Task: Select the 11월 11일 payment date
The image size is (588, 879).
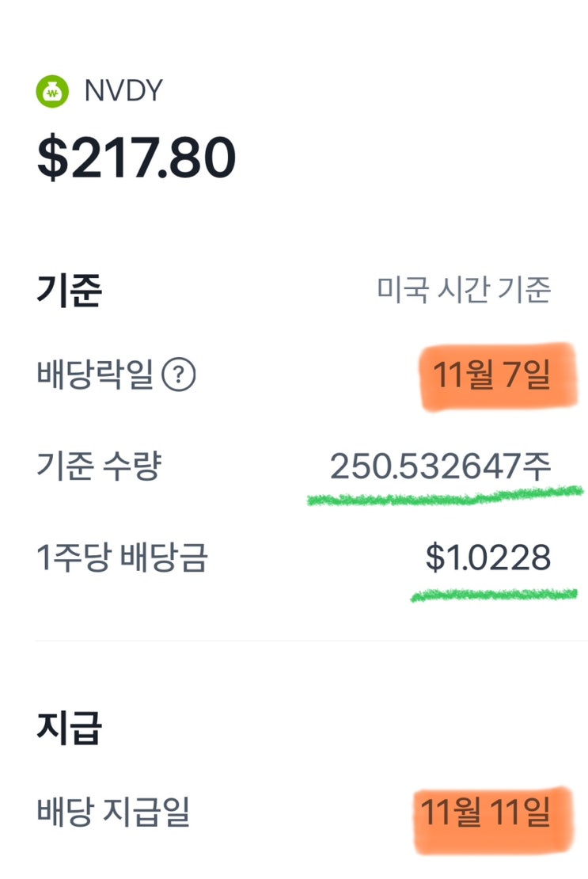Action: tap(485, 813)
